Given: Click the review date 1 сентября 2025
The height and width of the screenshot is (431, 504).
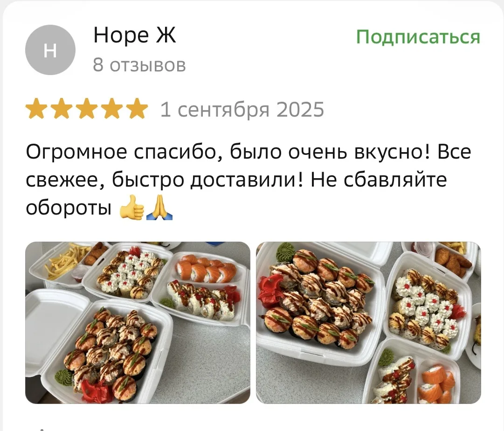Looking at the screenshot, I should coord(242,109).
